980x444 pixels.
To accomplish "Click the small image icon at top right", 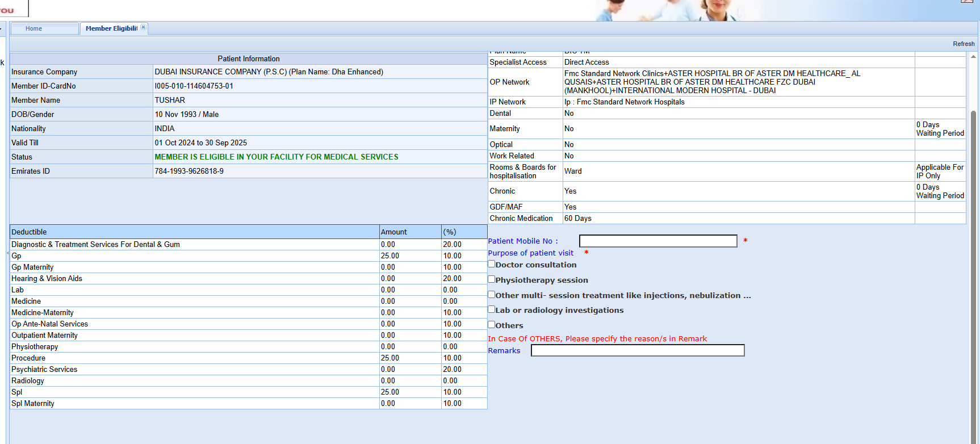I will [966, 2].
